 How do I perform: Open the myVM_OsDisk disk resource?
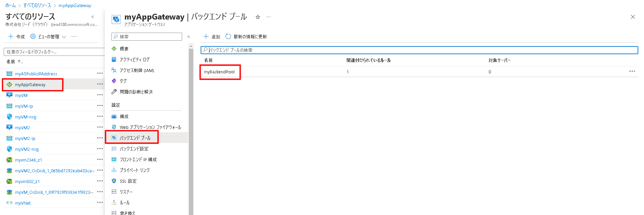(x=54, y=192)
